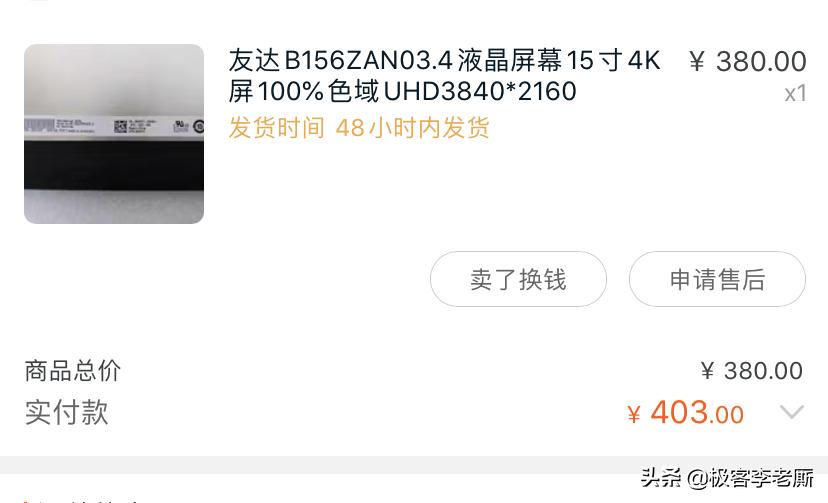The height and width of the screenshot is (503, 828).
Task: Click the x1 quantity indicator
Action: pos(795,94)
